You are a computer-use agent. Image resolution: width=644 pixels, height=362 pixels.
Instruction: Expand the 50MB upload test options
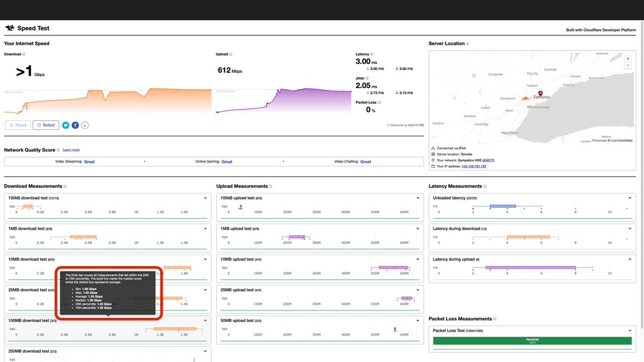coord(418,320)
